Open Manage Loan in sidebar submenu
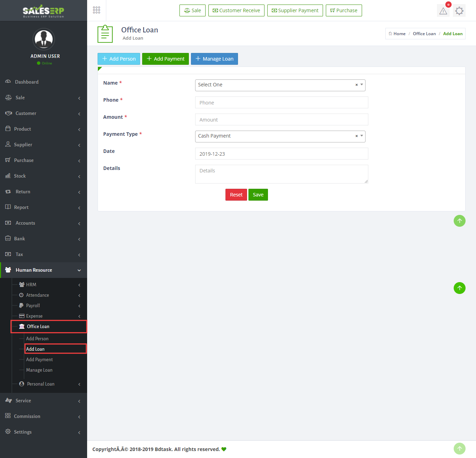476x458 pixels. (39, 370)
